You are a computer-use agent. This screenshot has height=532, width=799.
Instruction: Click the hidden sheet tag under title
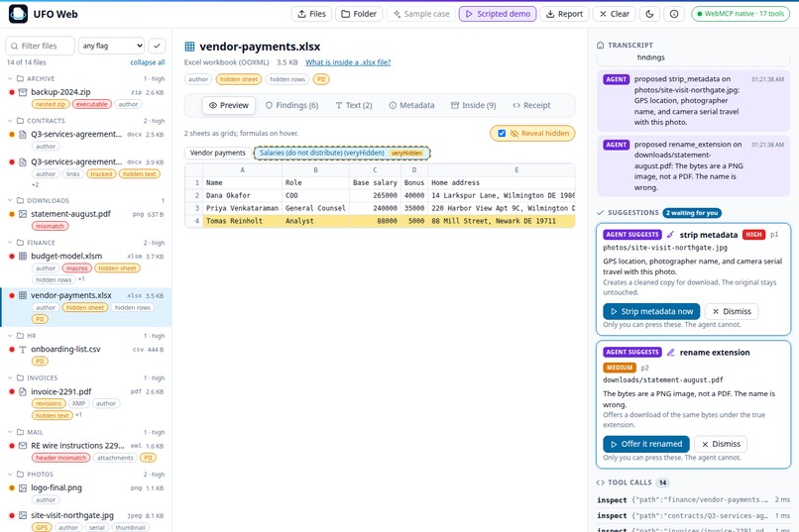point(239,79)
